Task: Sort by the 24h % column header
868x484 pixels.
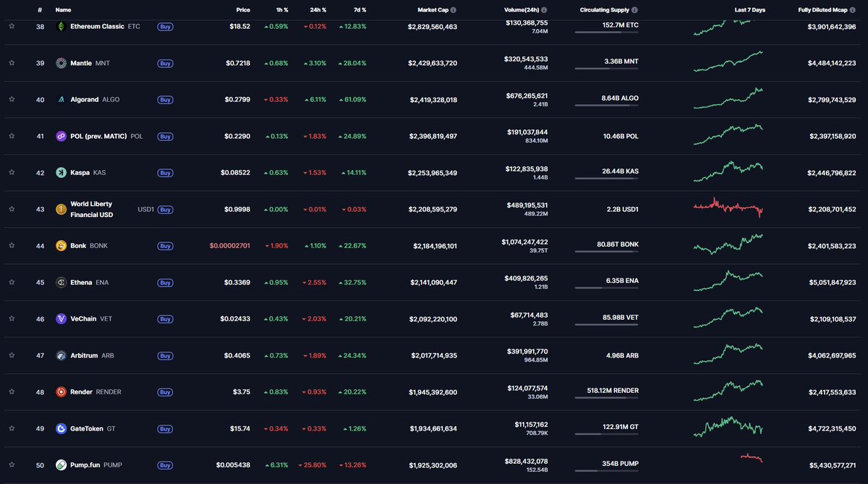Action: [x=318, y=10]
